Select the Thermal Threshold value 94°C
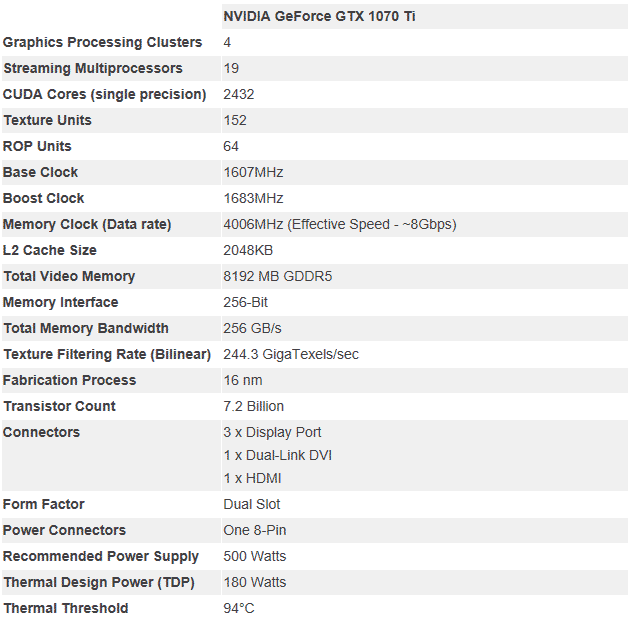The width and height of the screenshot is (628, 619). [239, 609]
